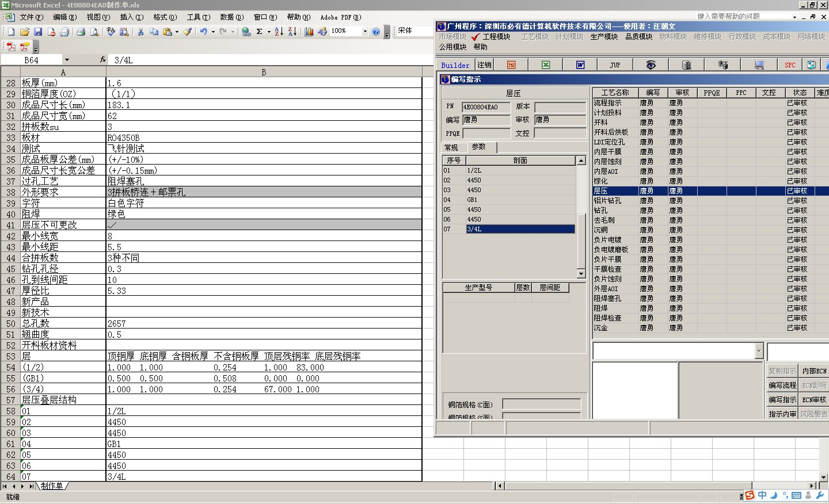Click the database cylinder icon in Builder toolbar

686,65
